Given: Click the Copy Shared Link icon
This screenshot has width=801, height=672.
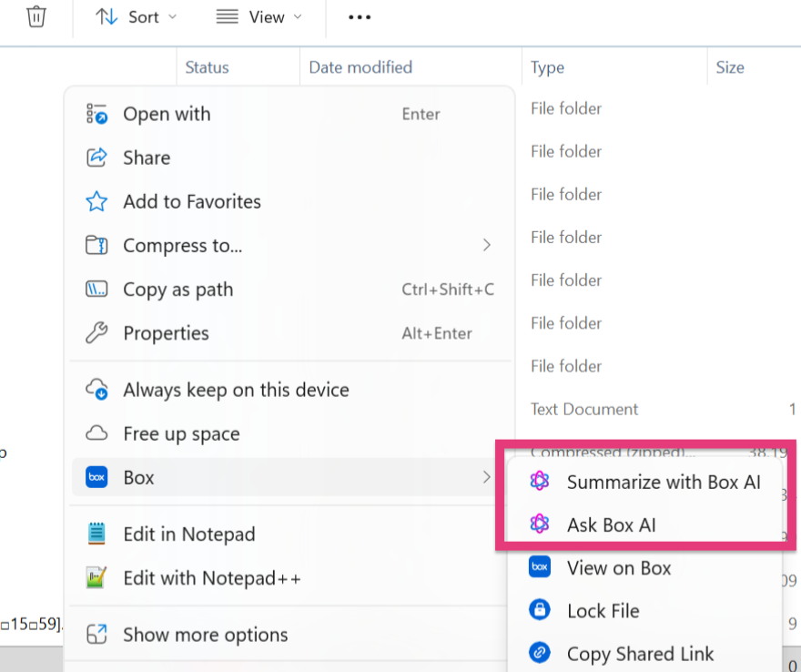Looking at the screenshot, I should tap(540, 653).
